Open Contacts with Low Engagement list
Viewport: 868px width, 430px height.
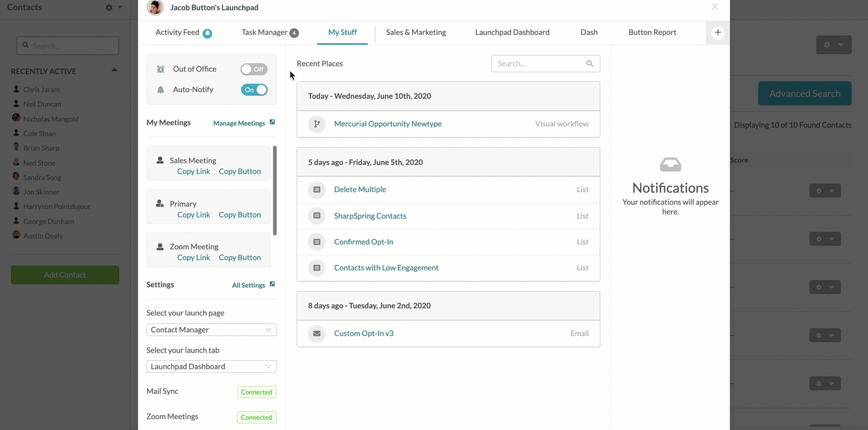[386, 268]
